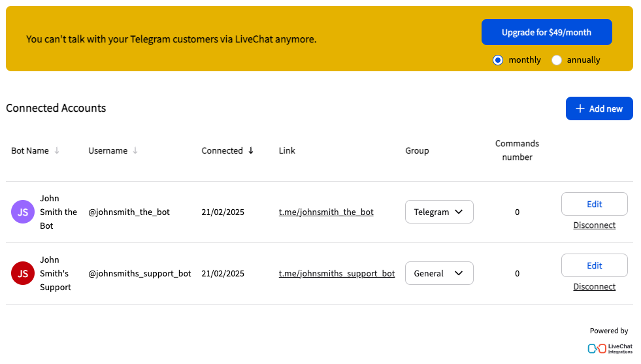Click the John Smith's Support name text
641x364 pixels.
tap(55, 273)
